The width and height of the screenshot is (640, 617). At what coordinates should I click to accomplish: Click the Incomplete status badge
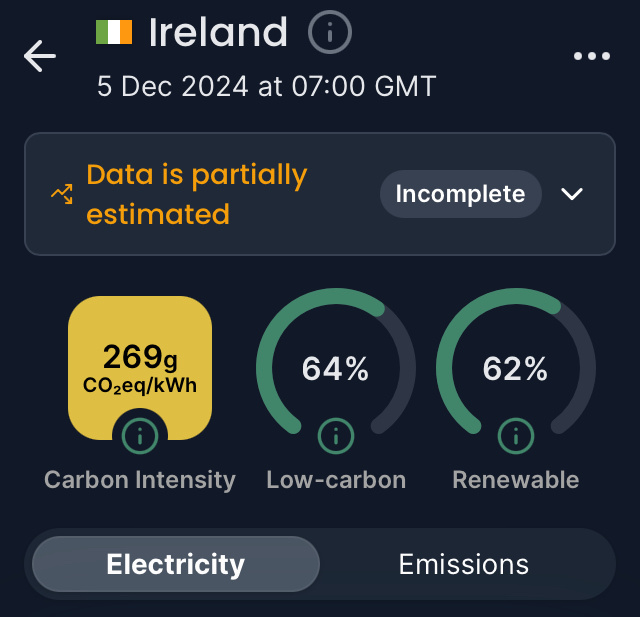(460, 194)
